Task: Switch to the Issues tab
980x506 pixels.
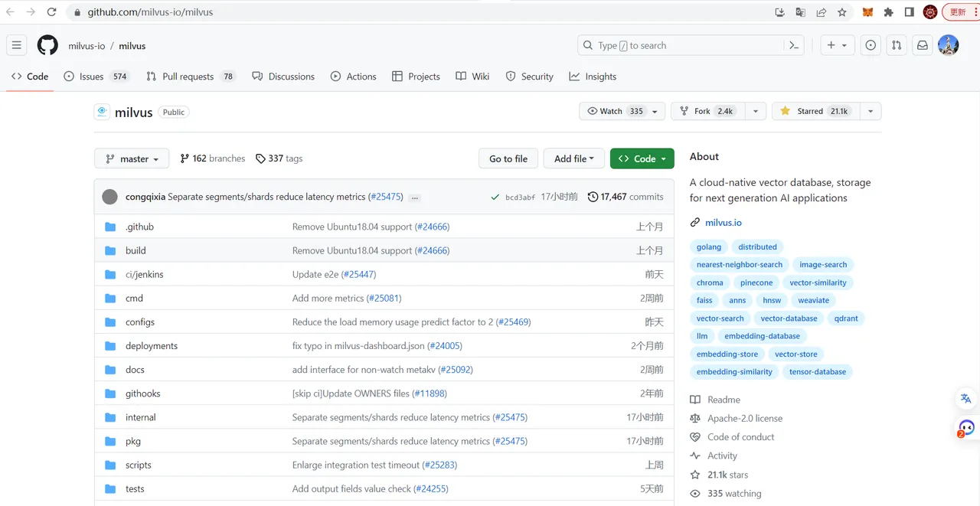Action: tap(96, 77)
